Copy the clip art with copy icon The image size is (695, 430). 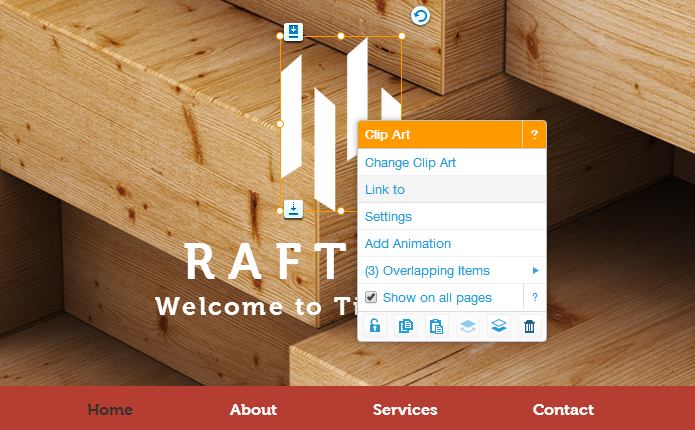tap(406, 326)
